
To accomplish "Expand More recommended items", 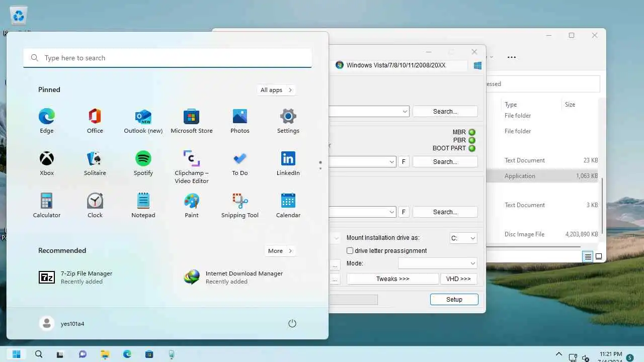I will point(280,251).
